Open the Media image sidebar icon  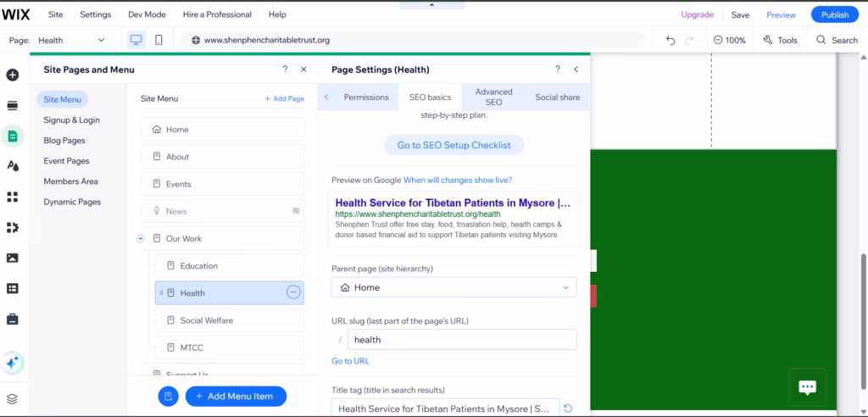(x=12, y=258)
